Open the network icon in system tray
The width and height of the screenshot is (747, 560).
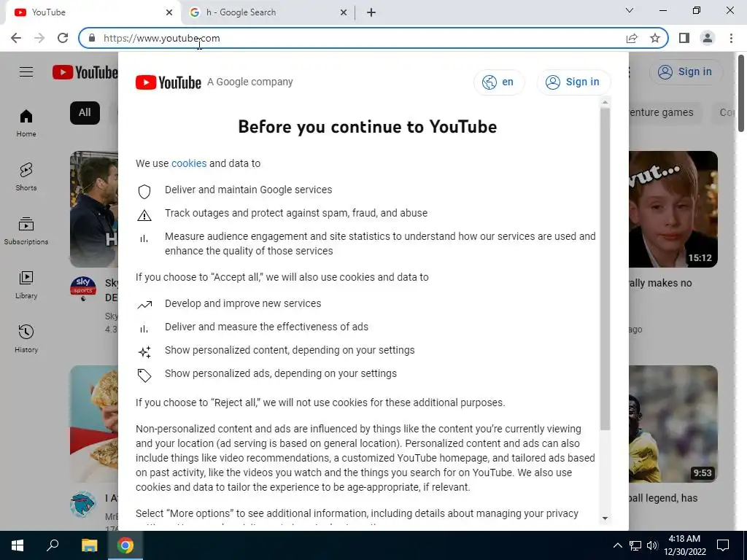point(635,545)
